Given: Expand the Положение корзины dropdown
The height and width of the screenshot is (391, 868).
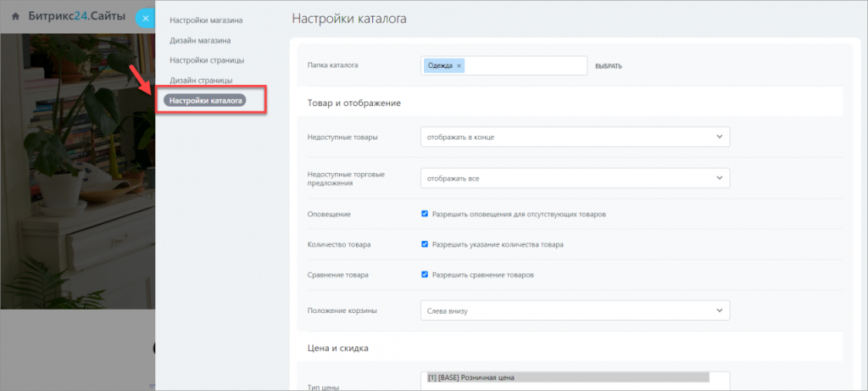Looking at the screenshot, I should click(576, 310).
